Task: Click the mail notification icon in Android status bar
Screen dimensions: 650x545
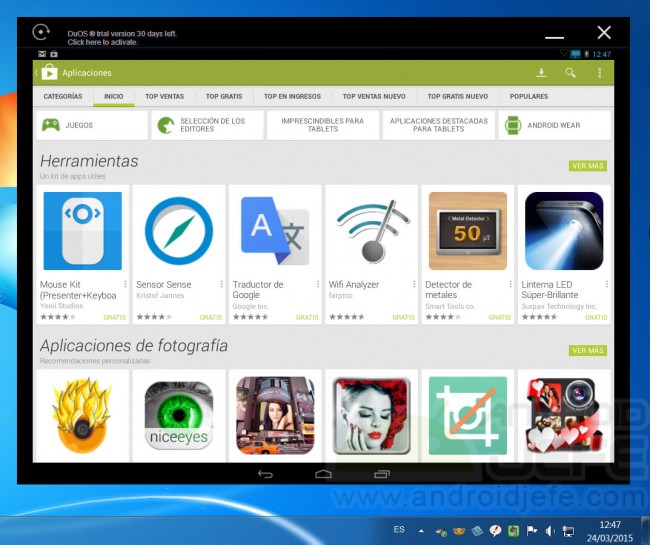Action: click(x=42, y=54)
